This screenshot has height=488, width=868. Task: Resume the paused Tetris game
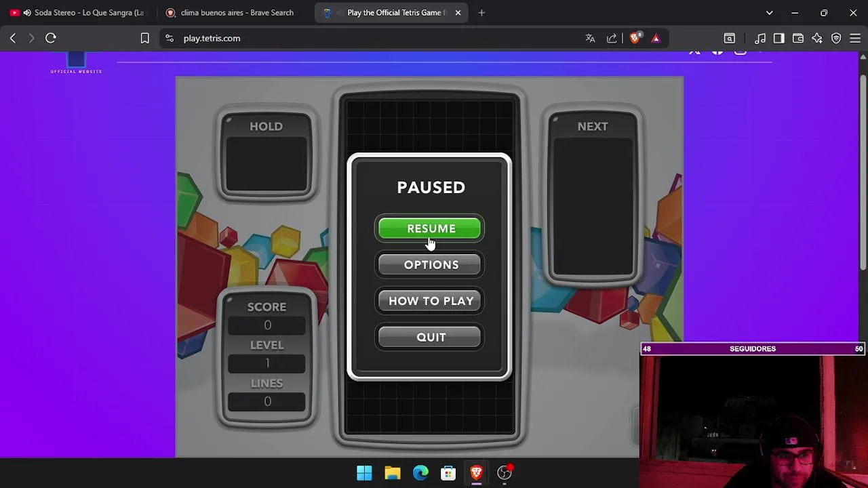[x=430, y=228]
